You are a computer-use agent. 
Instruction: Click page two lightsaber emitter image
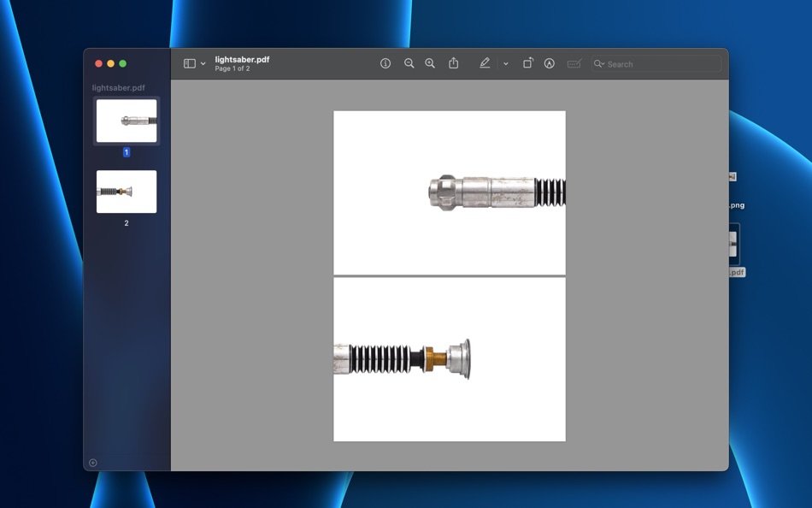pyautogui.click(x=403, y=359)
